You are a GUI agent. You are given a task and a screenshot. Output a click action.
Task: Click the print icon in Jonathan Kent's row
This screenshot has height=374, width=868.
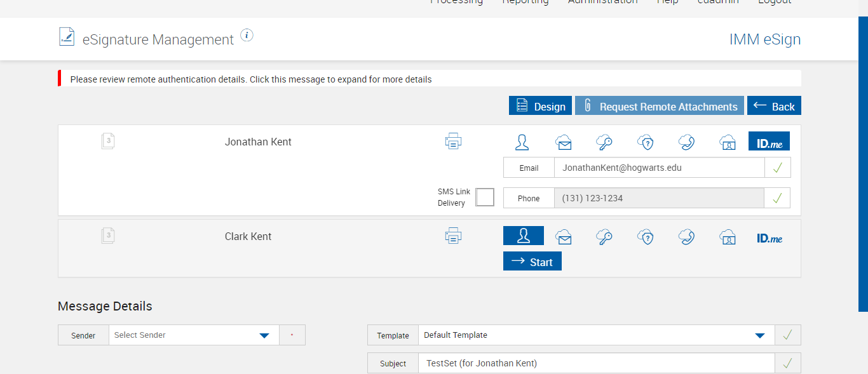click(x=453, y=141)
